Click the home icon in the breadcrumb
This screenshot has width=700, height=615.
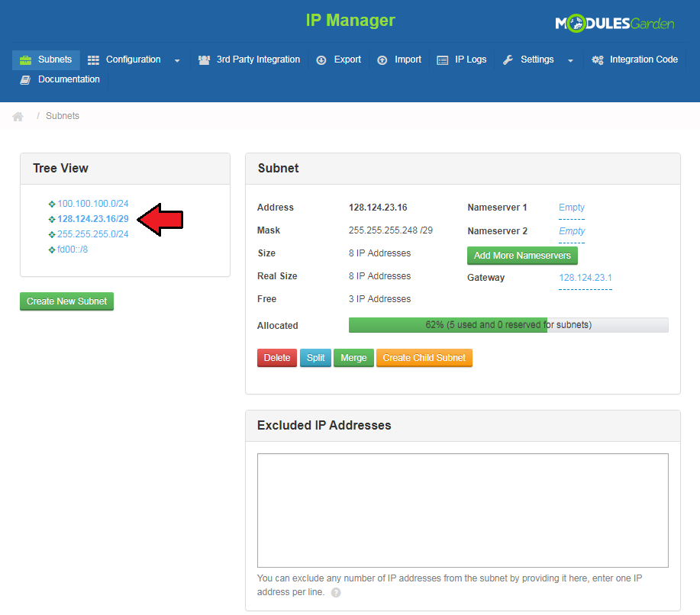18,117
